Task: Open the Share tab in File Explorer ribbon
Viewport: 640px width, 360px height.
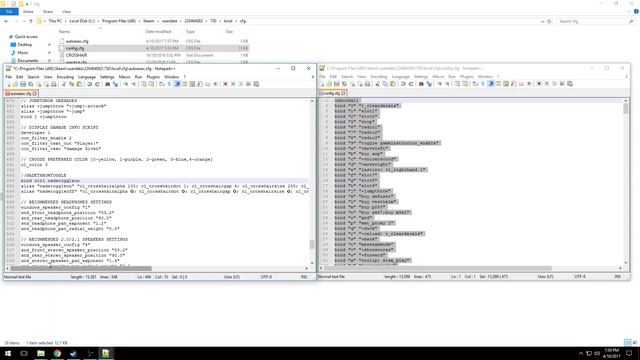Action: [48, 11]
